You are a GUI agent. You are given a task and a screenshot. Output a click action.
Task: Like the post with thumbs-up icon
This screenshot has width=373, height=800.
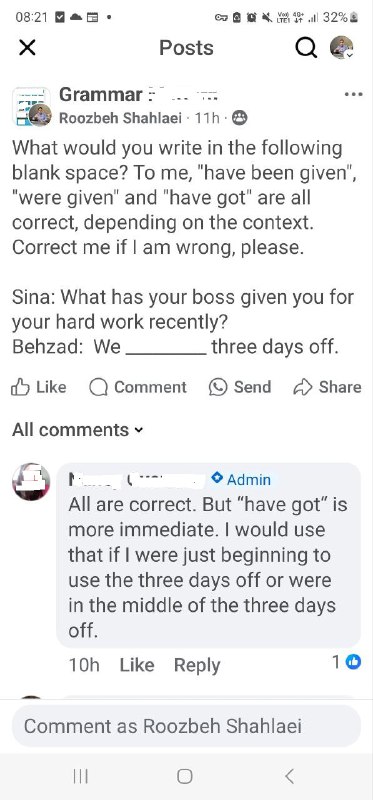(x=20, y=387)
